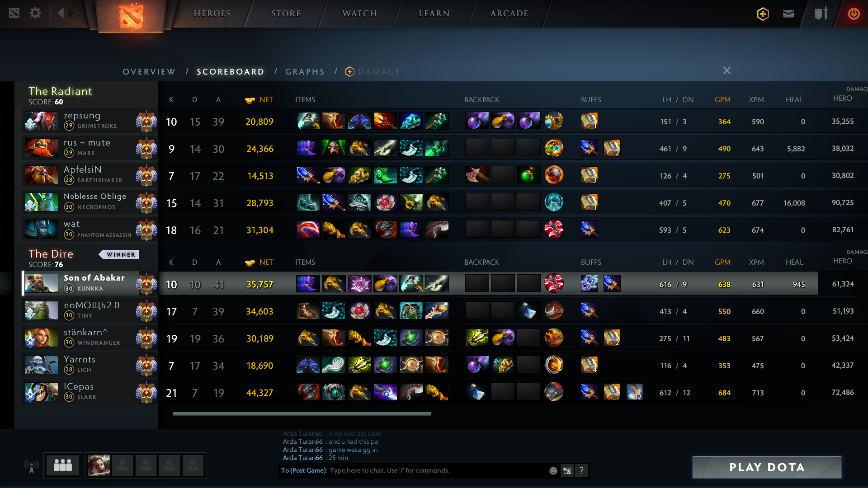Switch to the Graphs tab

305,72
